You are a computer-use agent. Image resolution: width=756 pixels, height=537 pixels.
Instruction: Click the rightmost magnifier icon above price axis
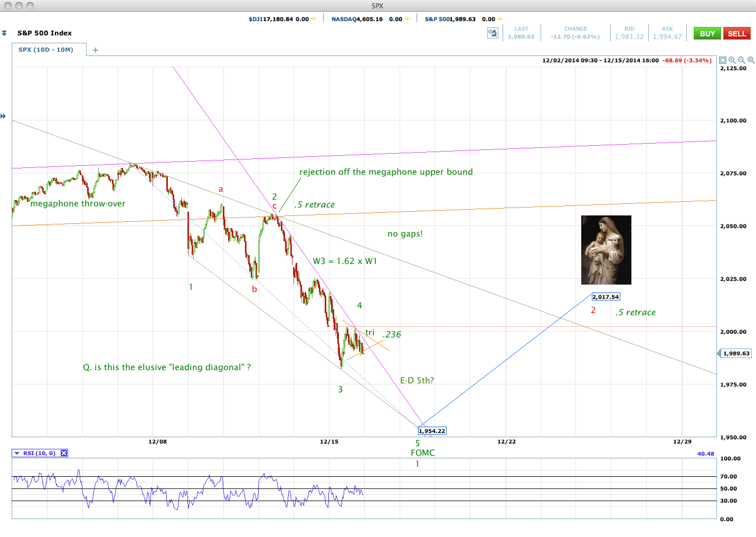(751, 60)
